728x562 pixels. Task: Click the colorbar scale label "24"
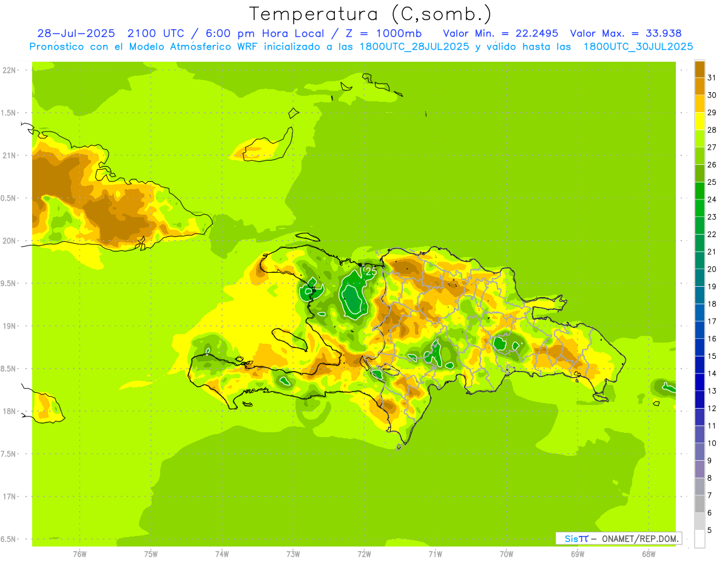pos(712,199)
